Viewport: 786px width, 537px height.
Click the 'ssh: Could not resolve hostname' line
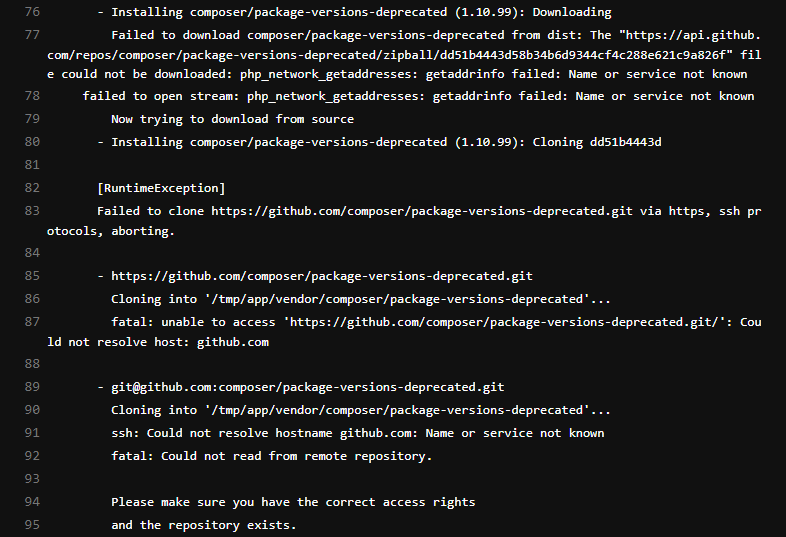357,433
